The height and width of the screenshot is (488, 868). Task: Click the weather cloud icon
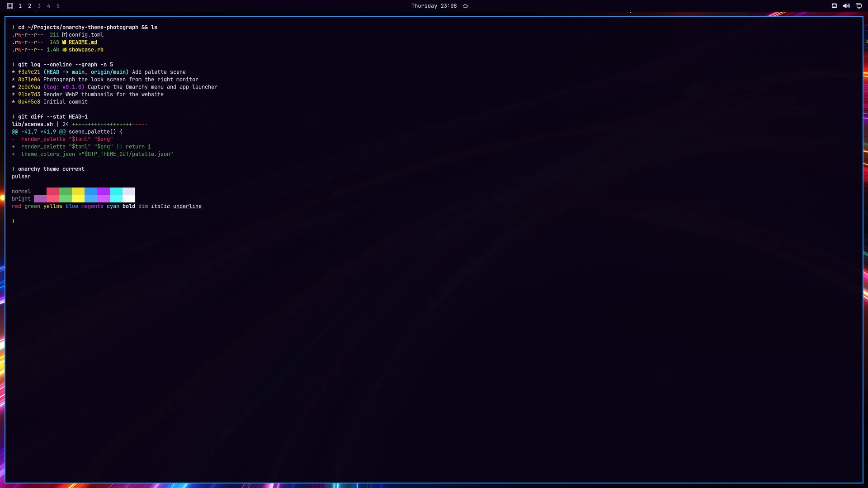tap(465, 6)
